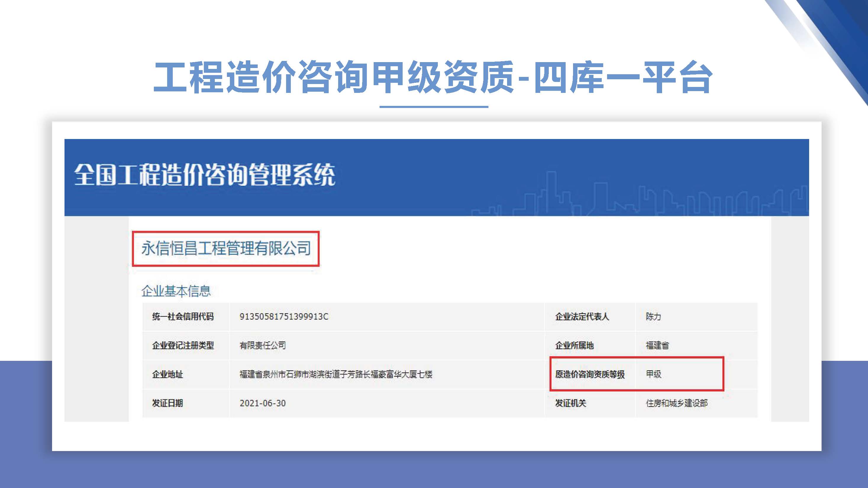Select legal representative name 陈力

[x=653, y=316]
